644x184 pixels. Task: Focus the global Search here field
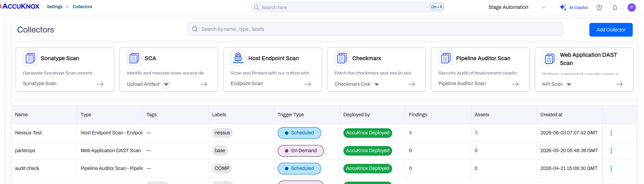click(347, 7)
